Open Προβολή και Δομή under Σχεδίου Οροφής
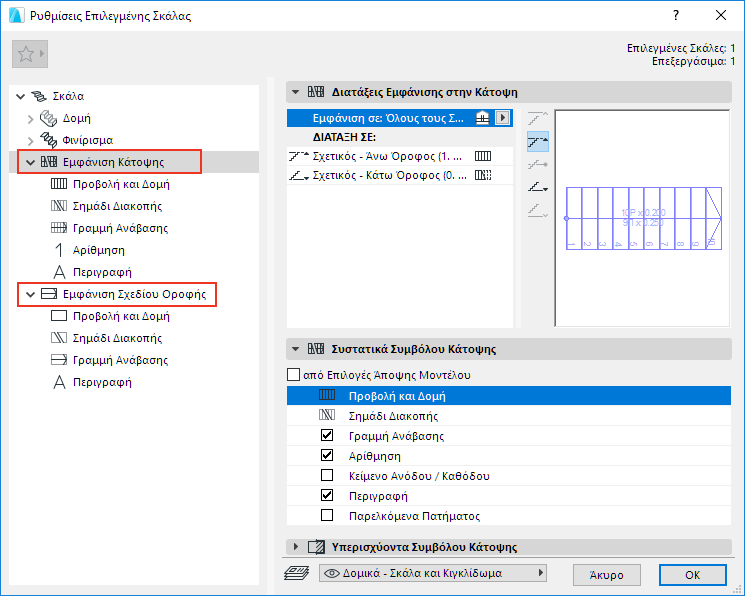Viewport: 745px width, 596px height. [121, 317]
